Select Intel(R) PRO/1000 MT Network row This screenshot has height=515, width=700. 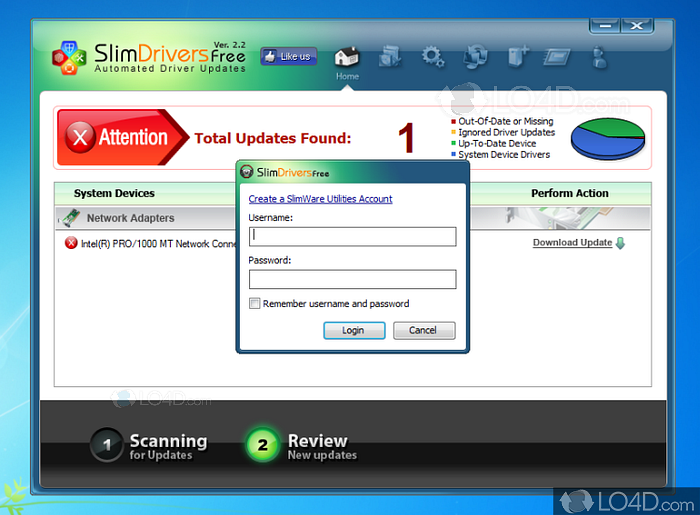353,243
